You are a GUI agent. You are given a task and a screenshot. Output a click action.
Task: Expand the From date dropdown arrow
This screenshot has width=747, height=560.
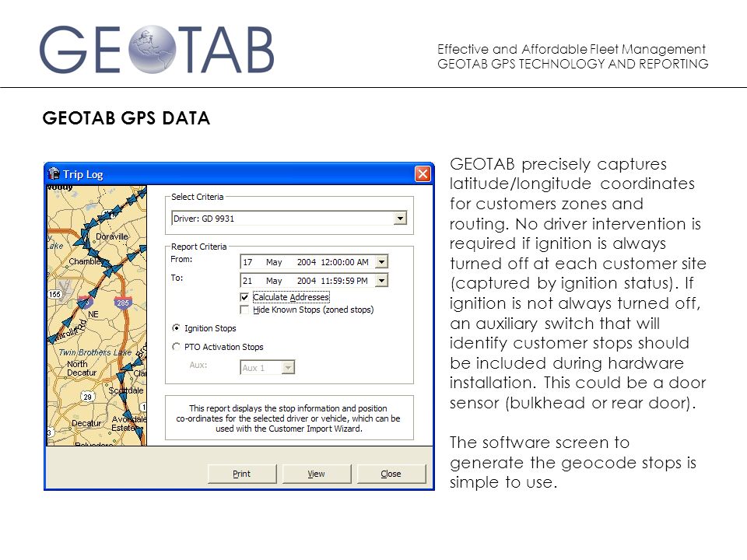tap(381, 262)
